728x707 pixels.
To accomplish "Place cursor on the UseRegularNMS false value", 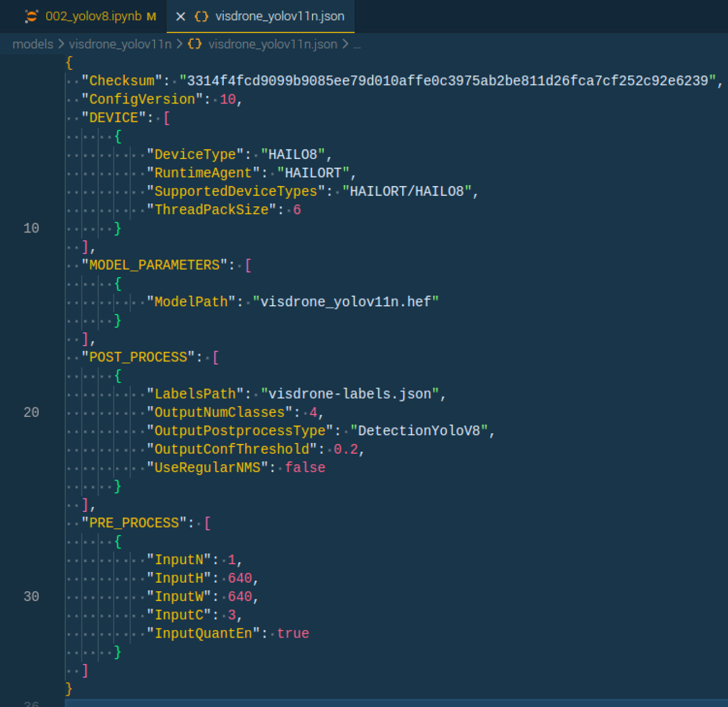I will pyautogui.click(x=305, y=467).
